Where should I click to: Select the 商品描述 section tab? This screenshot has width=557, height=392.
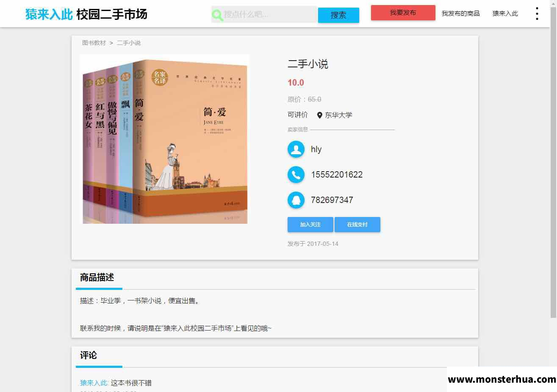(x=97, y=278)
